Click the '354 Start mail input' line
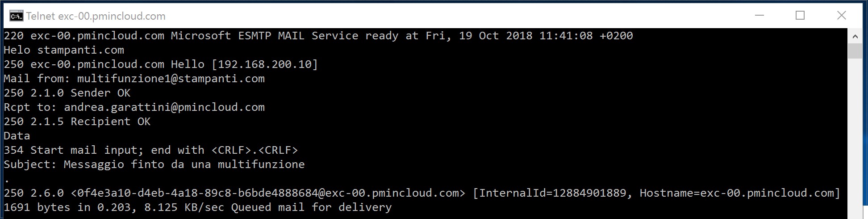Screen dimensions: 868x219 tap(151, 150)
